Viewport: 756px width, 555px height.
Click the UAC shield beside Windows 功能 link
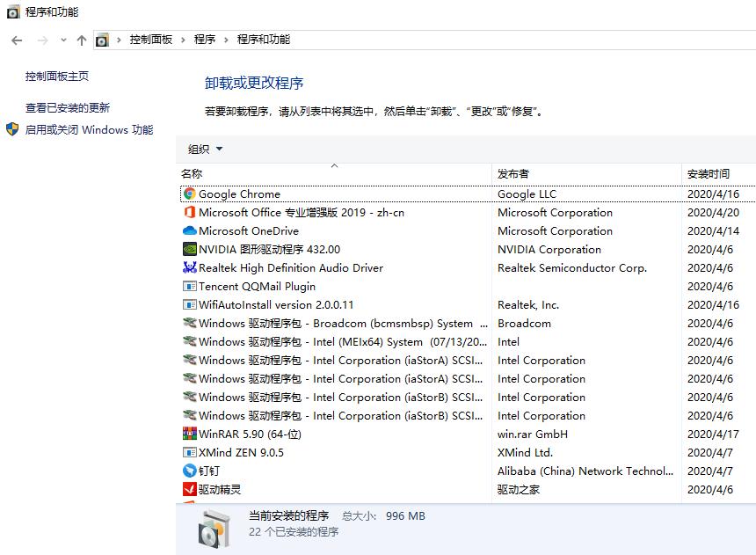click(11, 129)
